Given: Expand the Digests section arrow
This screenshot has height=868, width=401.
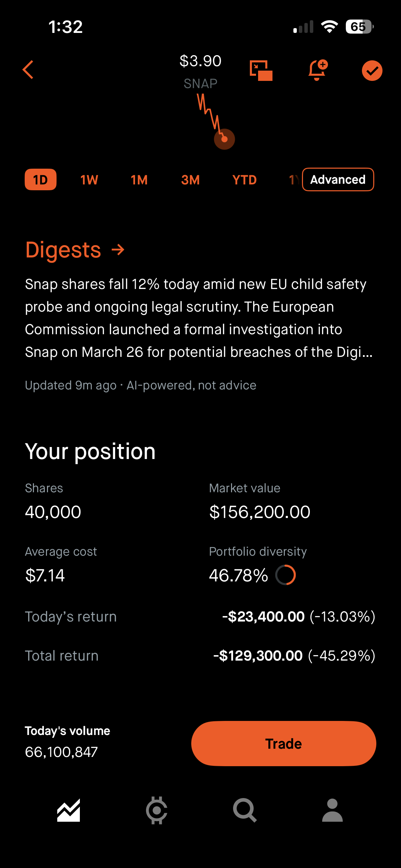Looking at the screenshot, I should [118, 250].
